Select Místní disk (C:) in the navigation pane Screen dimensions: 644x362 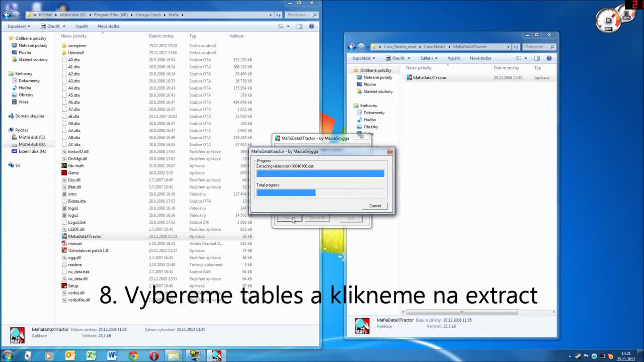[x=32, y=137]
